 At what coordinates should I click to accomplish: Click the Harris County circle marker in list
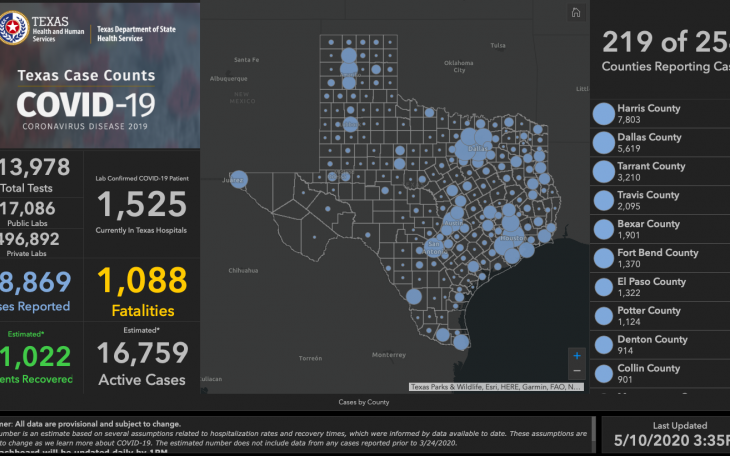pyautogui.click(x=604, y=113)
